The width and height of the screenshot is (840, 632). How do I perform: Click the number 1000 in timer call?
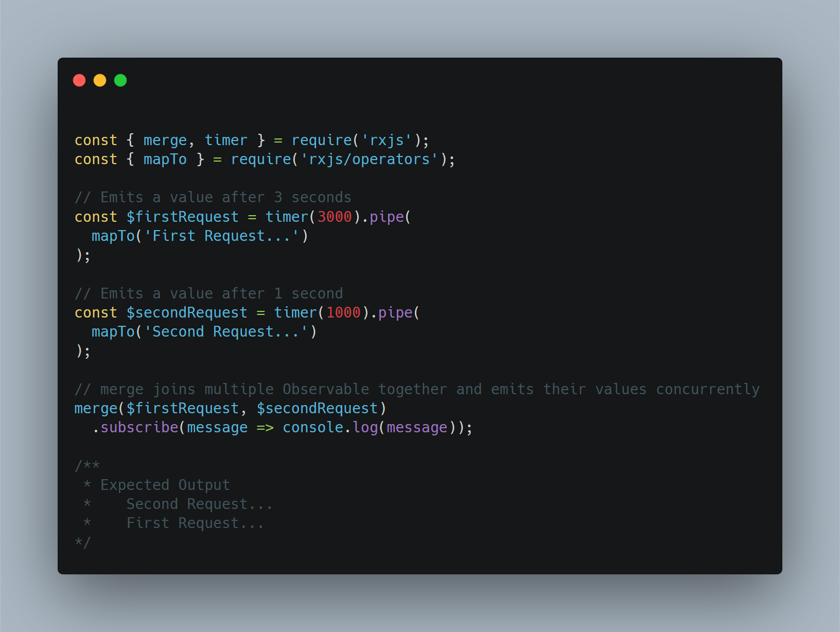343,312
